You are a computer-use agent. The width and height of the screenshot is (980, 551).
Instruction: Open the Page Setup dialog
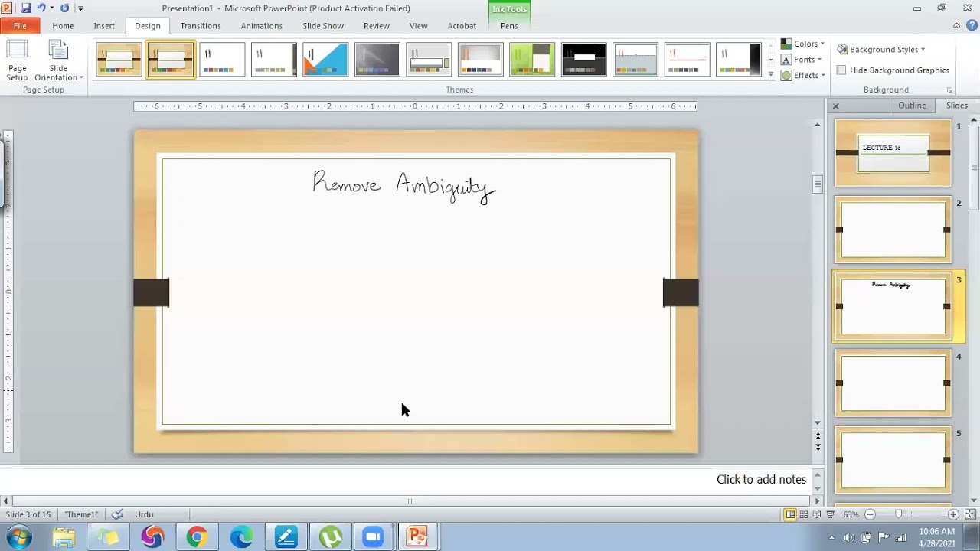pyautogui.click(x=17, y=61)
